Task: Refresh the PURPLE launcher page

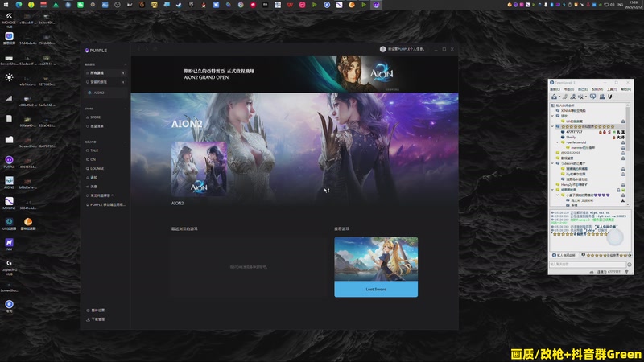Action: tap(155, 49)
